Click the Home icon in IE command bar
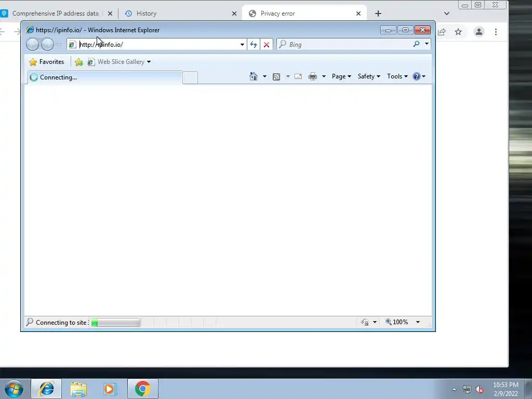Screen dimensions: 532x399 click(x=254, y=76)
